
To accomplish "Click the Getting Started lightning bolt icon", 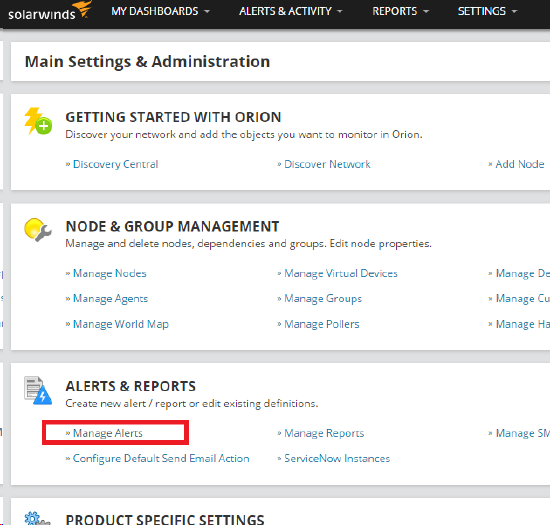I will point(38,121).
